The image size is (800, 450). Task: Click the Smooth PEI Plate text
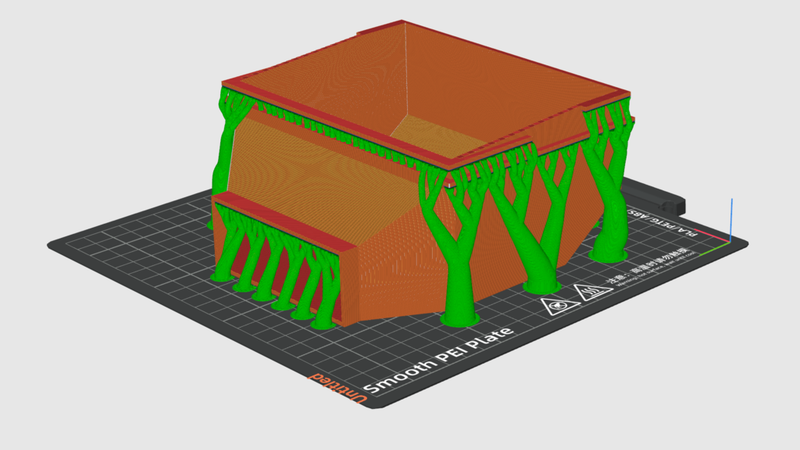pyautogui.click(x=441, y=359)
